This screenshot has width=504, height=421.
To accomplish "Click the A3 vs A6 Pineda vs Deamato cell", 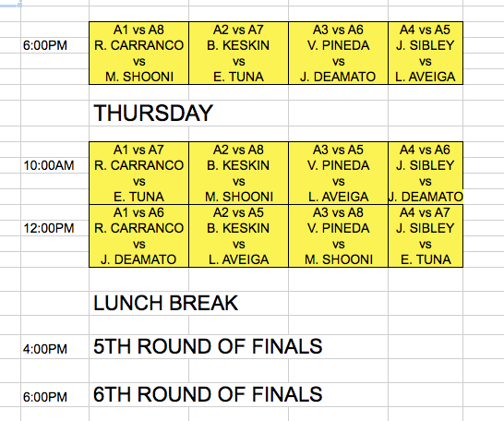I will 338,54.
